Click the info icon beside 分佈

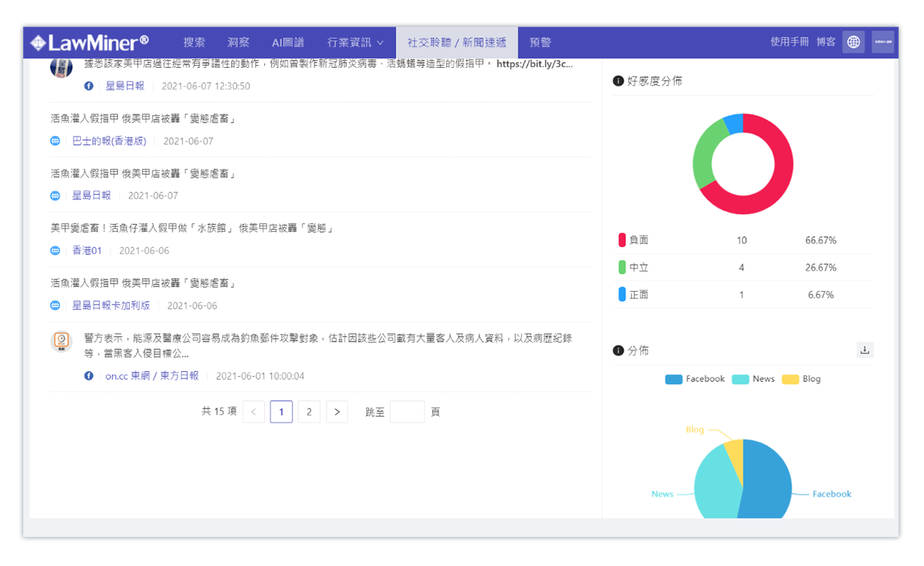[x=618, y=350]
